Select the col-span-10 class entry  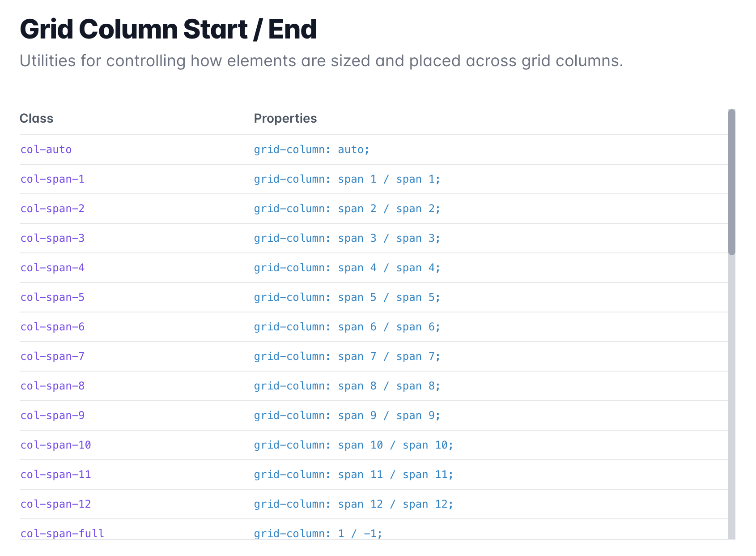pos(55,445)
